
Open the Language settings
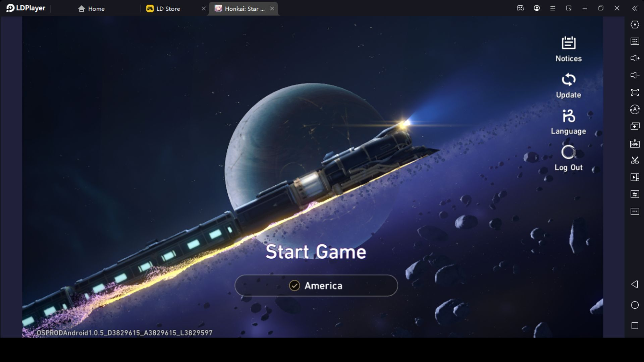[569, 122]
